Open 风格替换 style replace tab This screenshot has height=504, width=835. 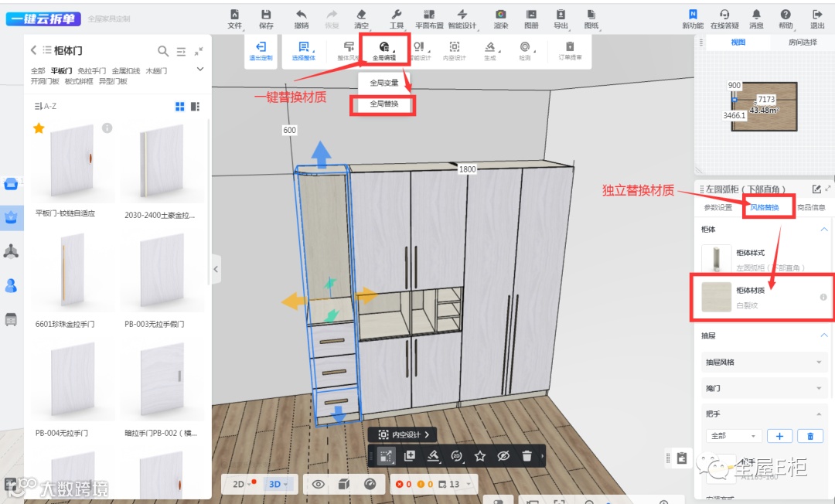click(x=765, y=208)
